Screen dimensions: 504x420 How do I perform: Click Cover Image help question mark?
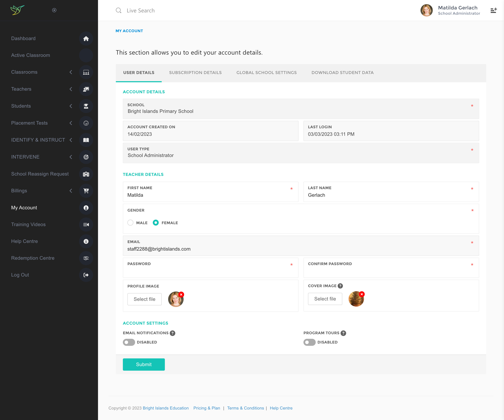[x=340, y=286]
